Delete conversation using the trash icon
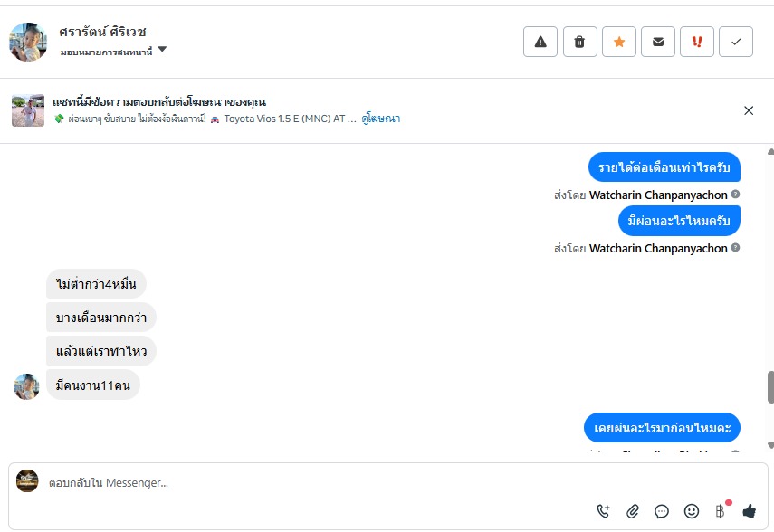774x532 pixels. (579, 42)
